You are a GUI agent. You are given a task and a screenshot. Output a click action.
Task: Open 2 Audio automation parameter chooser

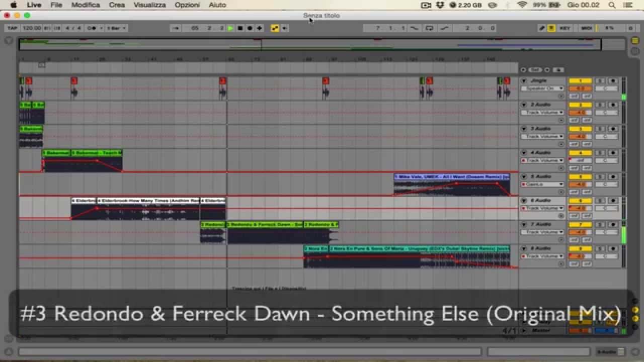542,113
